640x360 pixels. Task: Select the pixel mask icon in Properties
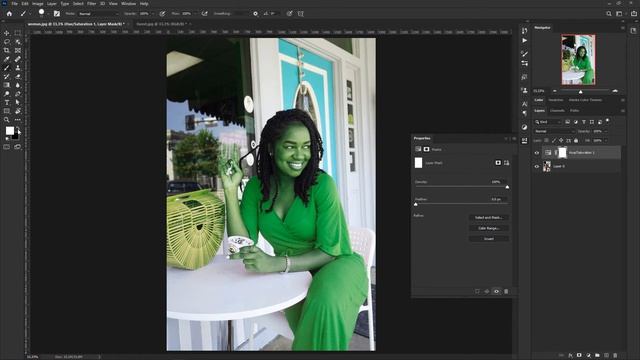tap(498, 163)
